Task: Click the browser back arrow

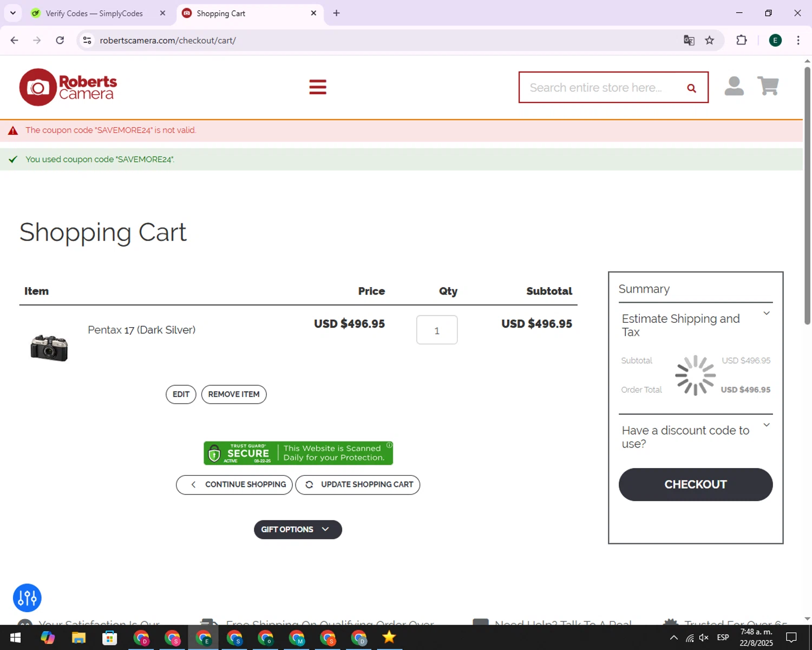Action: point(15,40)
